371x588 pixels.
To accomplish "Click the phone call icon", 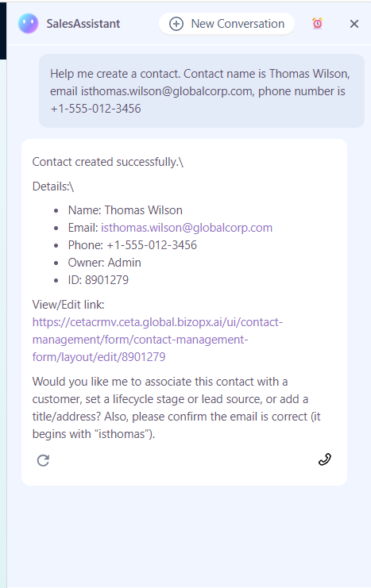I will coord(325,459).
